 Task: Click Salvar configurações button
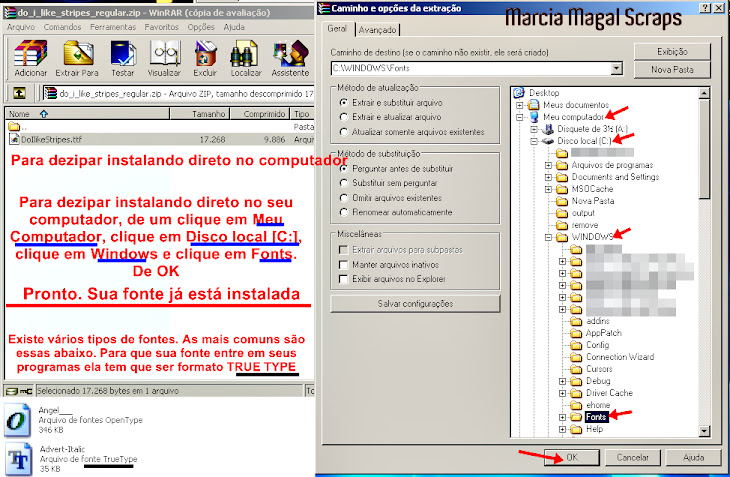415,304
